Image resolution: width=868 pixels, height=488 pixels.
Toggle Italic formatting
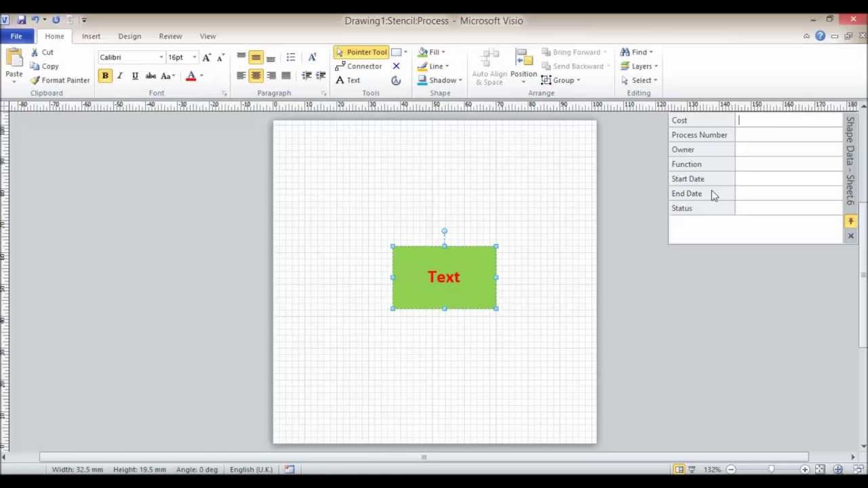pyautogui.click(x=120, y=75)
